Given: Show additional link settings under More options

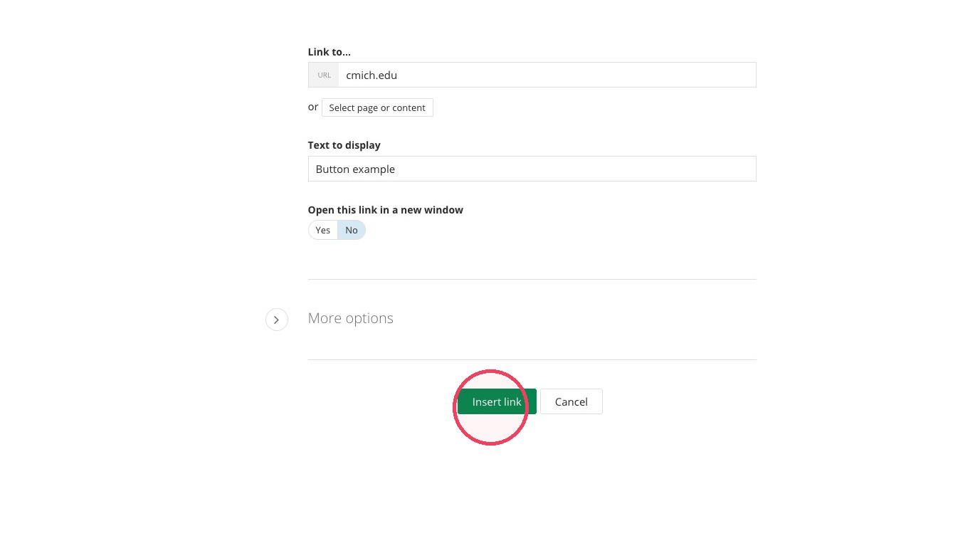Looking at the screenshot, I should (277, 320).
